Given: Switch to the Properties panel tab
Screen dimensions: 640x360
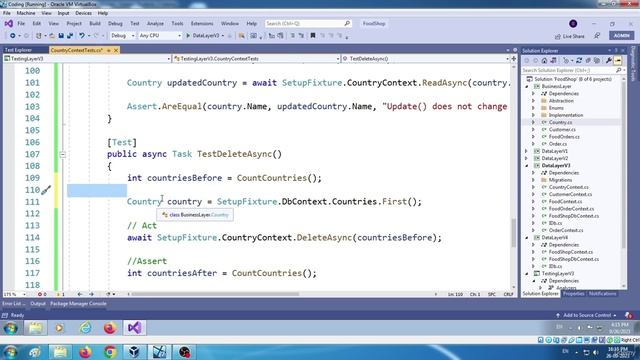Looking at the screenshot, I should 573,294.
